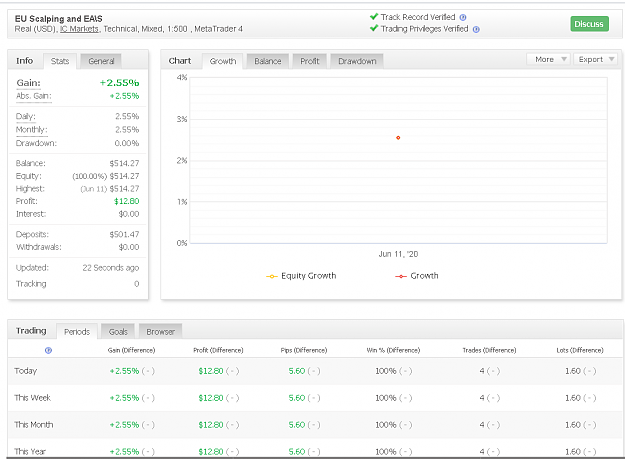Click the Discuss button

click(x=589, y=24)
